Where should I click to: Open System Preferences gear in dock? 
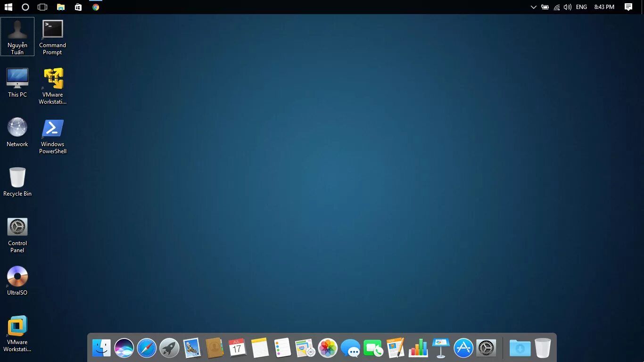pos(486,348)
